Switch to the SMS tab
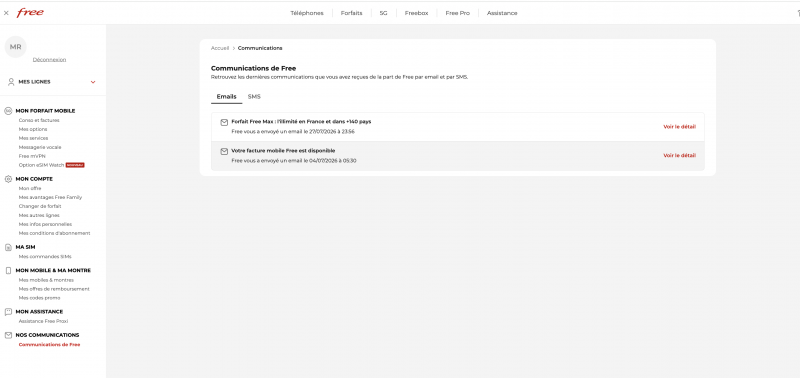Viewport: 800px width, 378px height. click(254, 96)
